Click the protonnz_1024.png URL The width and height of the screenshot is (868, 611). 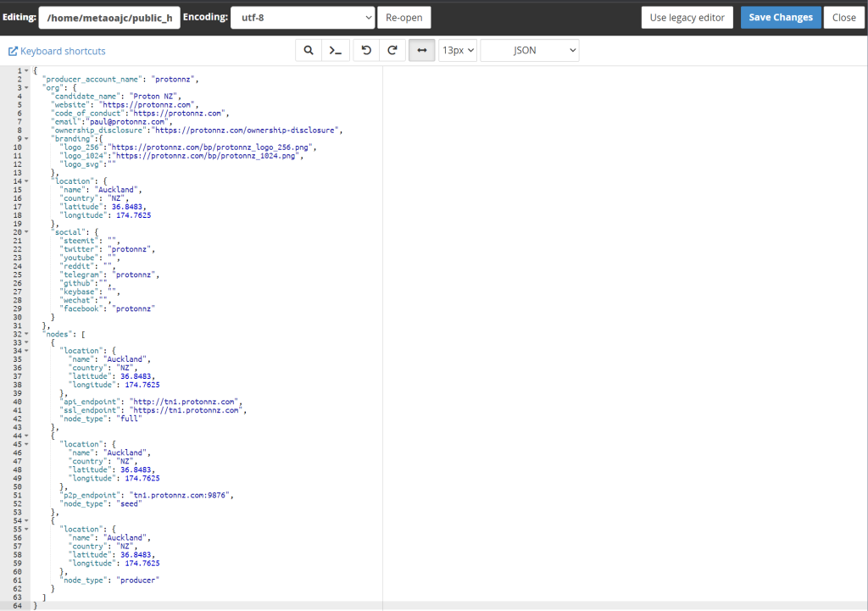pyautogui.click(x=207, y=156)
